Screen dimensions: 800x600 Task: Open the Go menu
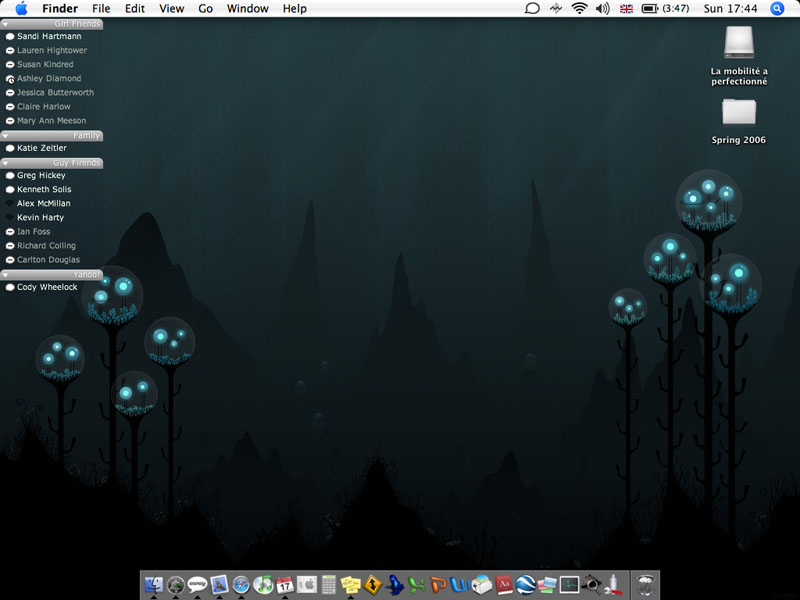205,9
